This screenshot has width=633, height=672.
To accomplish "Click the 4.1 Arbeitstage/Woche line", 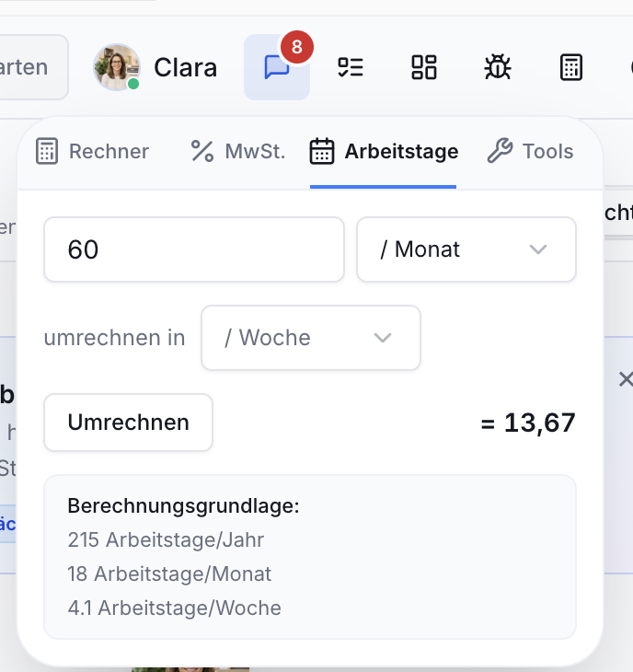I will click(174, 608).
